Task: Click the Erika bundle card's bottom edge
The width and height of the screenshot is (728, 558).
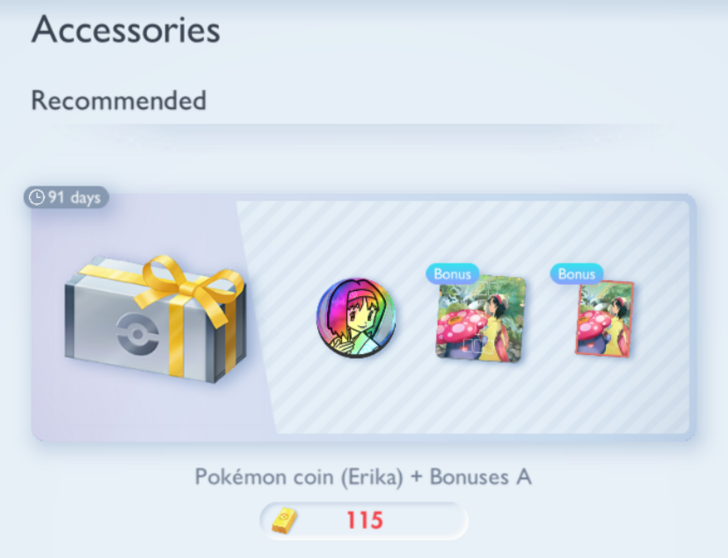Action: click(364, 437)
